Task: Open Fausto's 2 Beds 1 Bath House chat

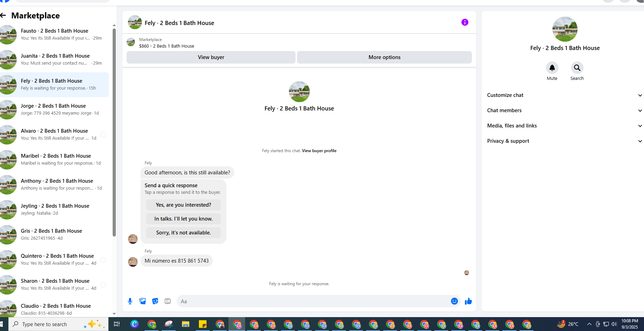Action: pyautogui.click(x=54, y=34)
